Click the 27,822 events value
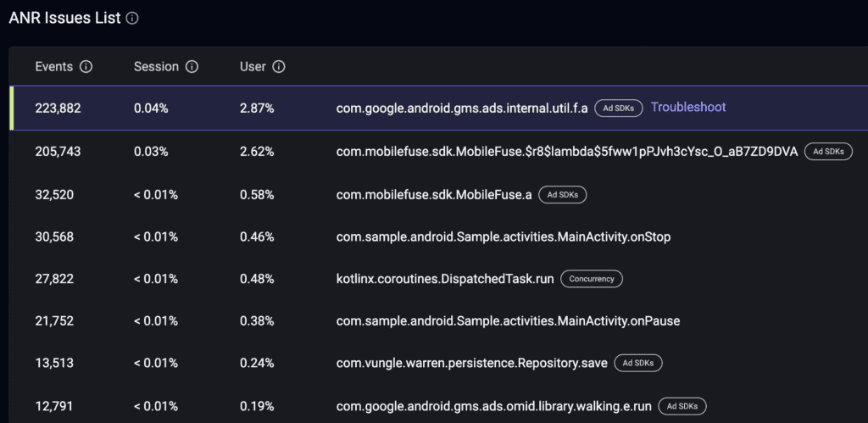868x423 pixels. pyautogui.click(x=54, y=279)
